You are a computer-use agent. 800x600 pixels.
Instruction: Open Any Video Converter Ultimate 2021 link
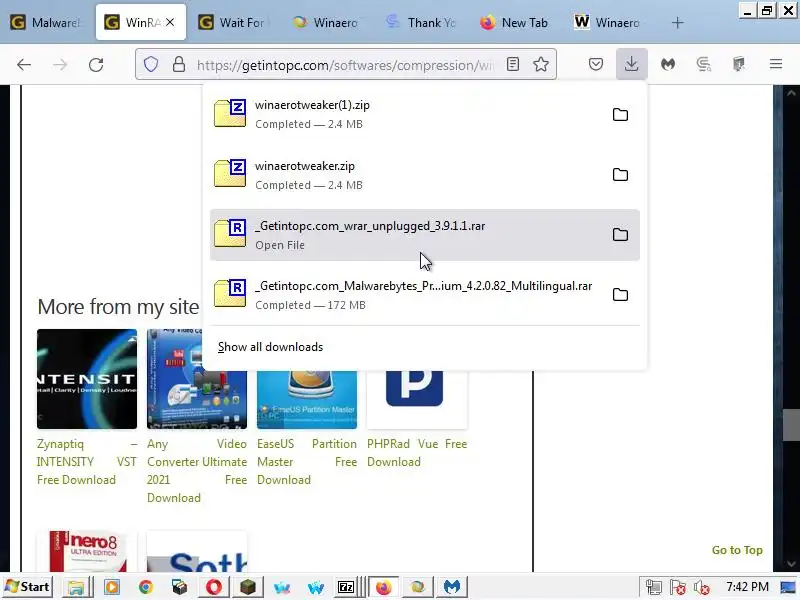(x=197, y=470)
